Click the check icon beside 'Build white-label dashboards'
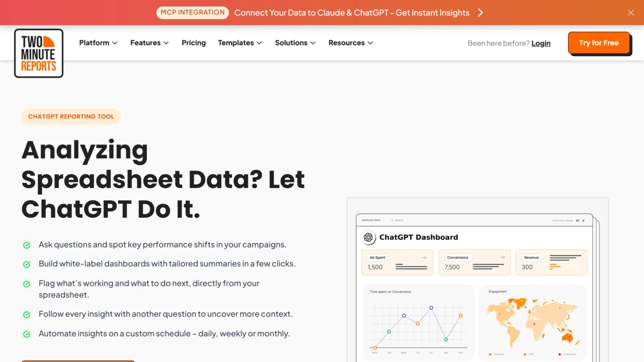 pos(27,264)
